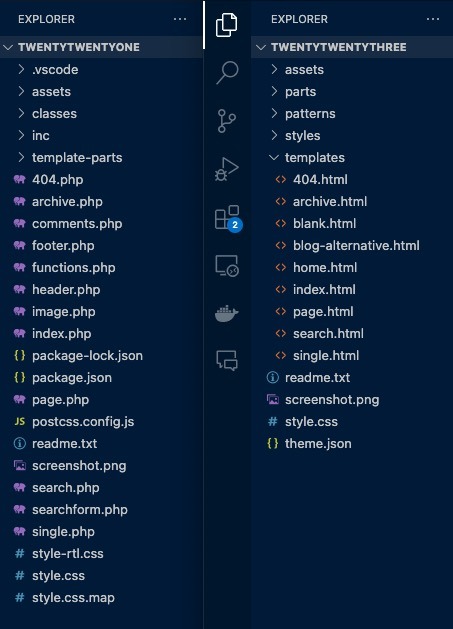Open style.css in TwentyTwentyThree
This screenshot has width=453, height=629.
click(x=352, y=422)
